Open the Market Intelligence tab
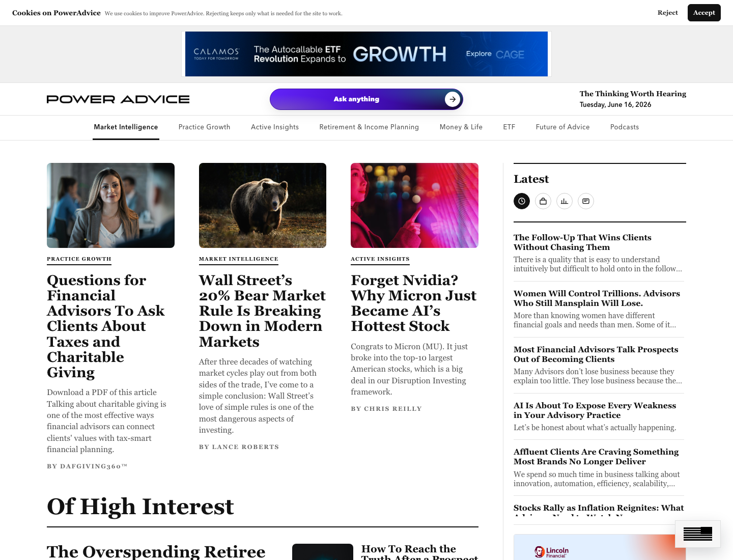733x560 pixels. [126, 127]
